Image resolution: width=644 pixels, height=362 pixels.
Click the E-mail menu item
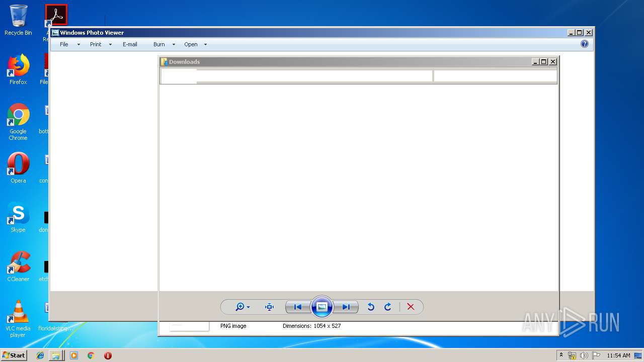click(130, 44)
